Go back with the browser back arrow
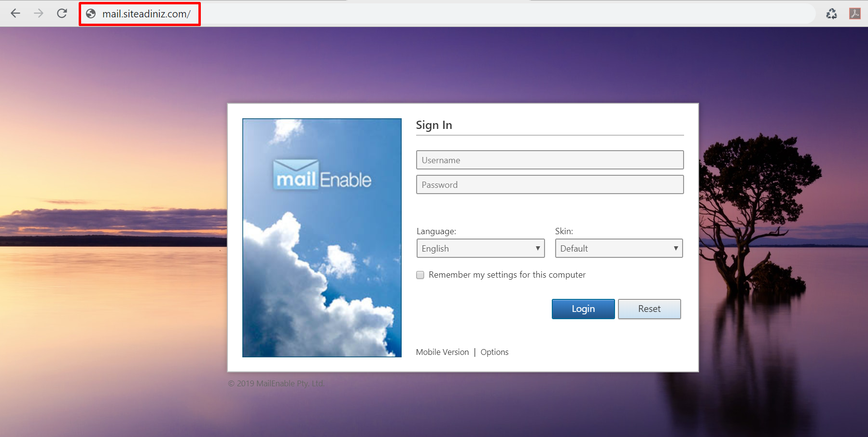 coord(15,14)
